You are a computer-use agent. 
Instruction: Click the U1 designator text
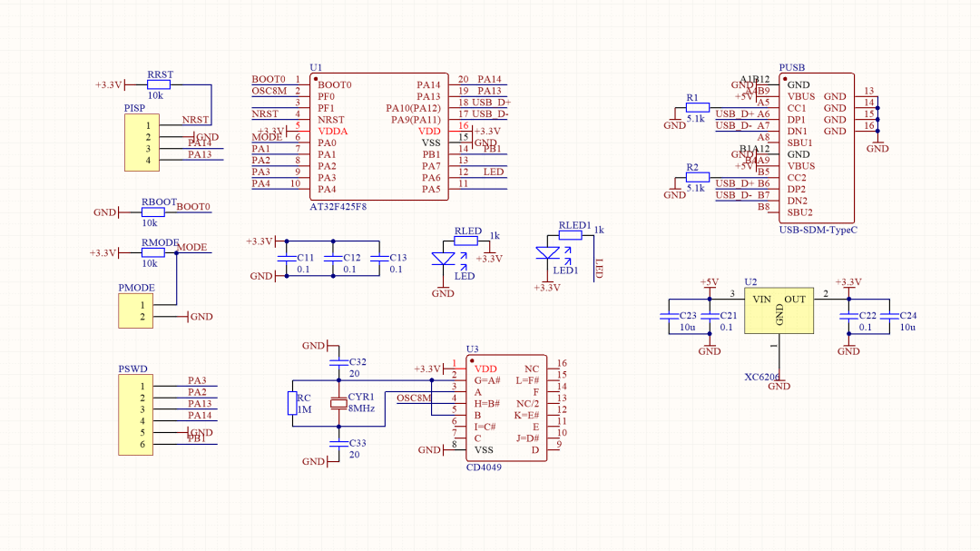pos(317,67)
